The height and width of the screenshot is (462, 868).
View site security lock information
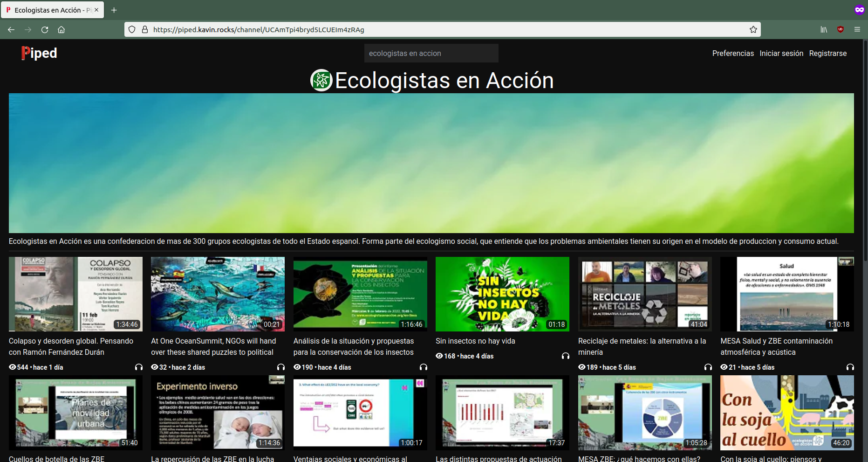coord(145,29)
